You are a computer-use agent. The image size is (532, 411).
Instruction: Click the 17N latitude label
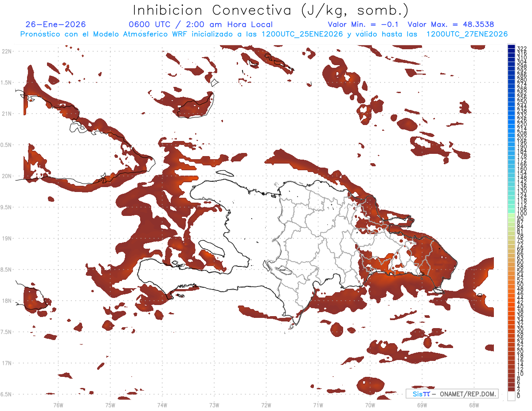6,364
